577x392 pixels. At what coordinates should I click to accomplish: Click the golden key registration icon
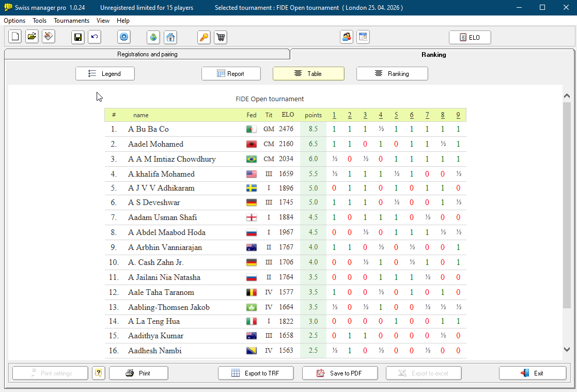click(x=204, y=37)
